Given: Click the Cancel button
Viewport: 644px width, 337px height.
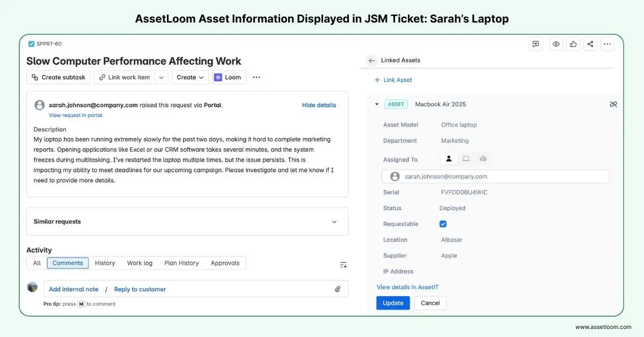Looking at the screenshot, I should [430, 303].
